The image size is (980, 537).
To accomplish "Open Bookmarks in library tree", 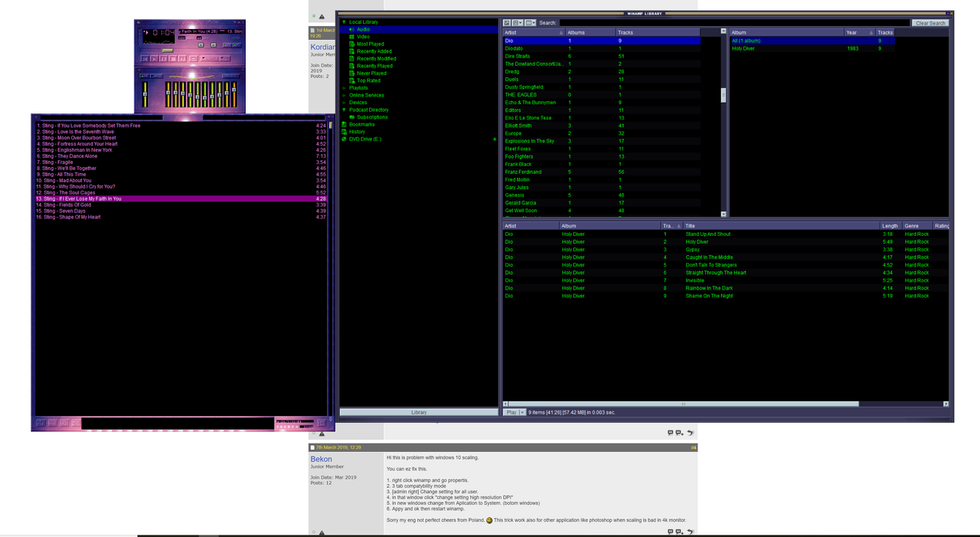I will [x=362, y=124].
